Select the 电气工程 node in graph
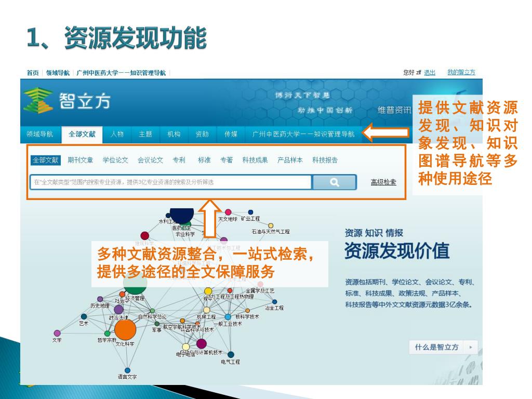 pyautogui.click(x=231, y=355)
